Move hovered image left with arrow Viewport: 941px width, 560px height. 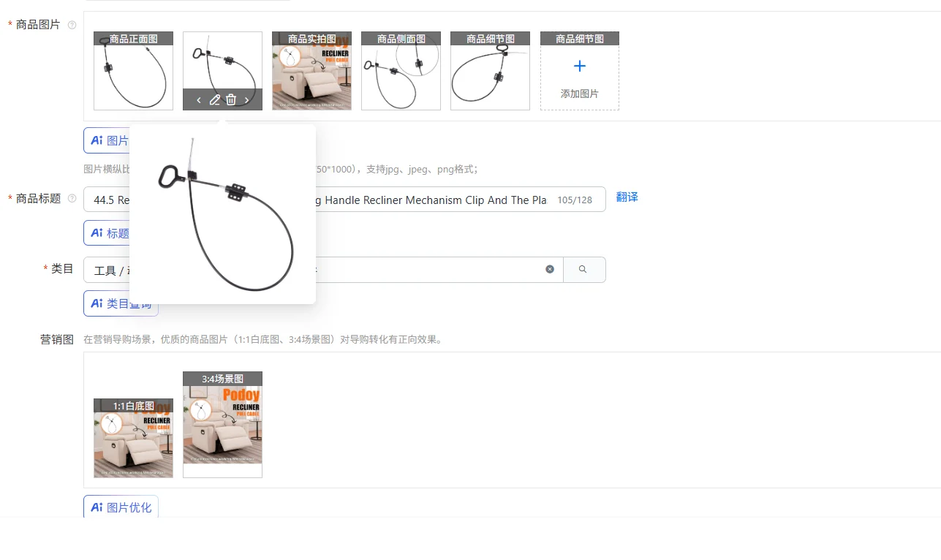[x=199, y=99]
